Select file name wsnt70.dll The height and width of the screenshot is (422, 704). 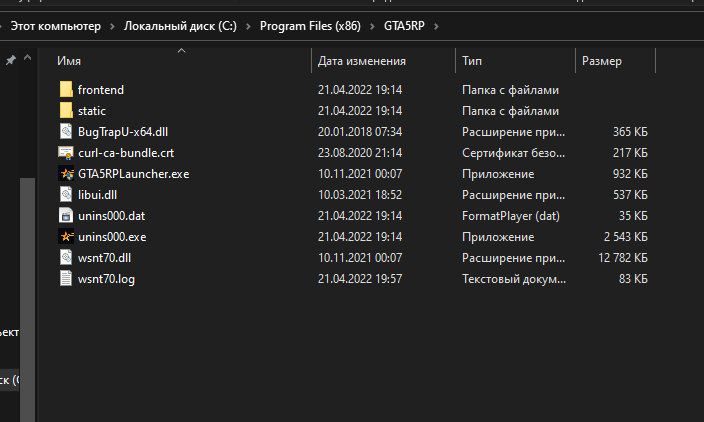[x=104, y=258]
